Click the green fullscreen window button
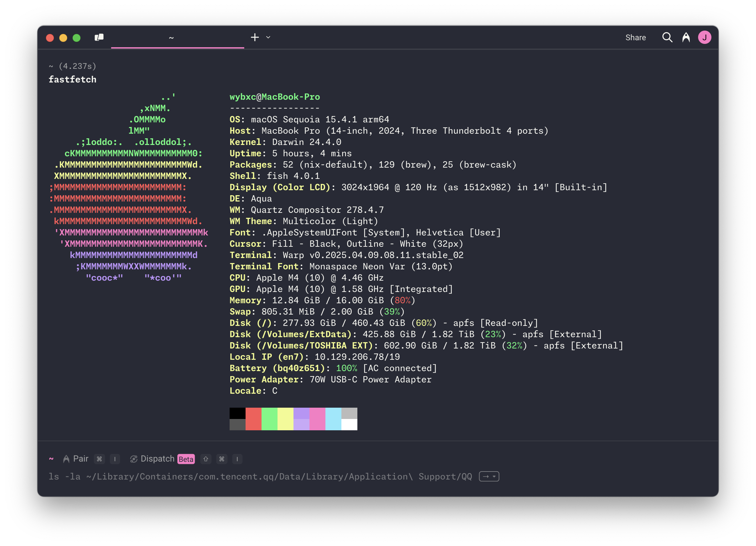Image resolution: width=756 pixels, height=546 pixels. (77, 38)
